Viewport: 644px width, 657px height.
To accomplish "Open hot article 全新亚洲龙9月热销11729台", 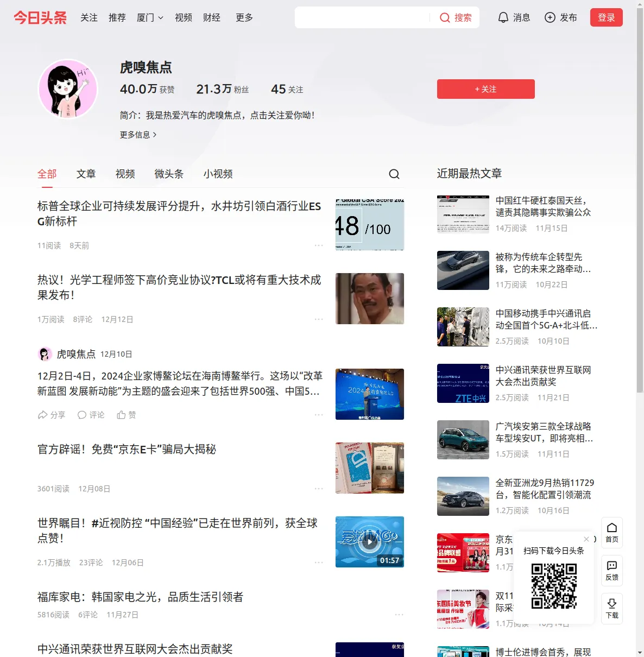I will click(x=545, y=489).
